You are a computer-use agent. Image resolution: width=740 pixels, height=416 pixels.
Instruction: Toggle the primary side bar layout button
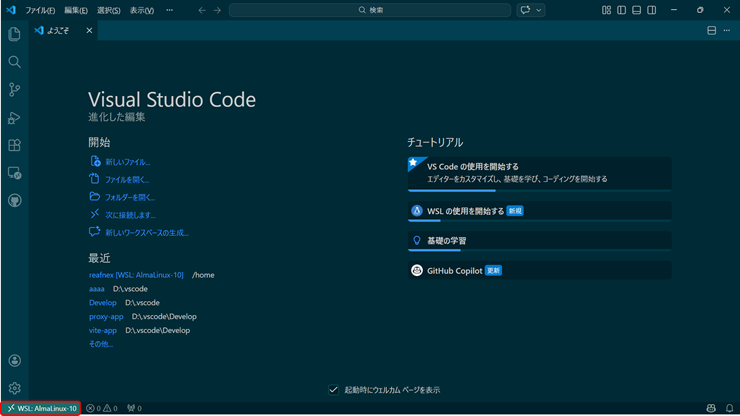click(x=621, y=10)
